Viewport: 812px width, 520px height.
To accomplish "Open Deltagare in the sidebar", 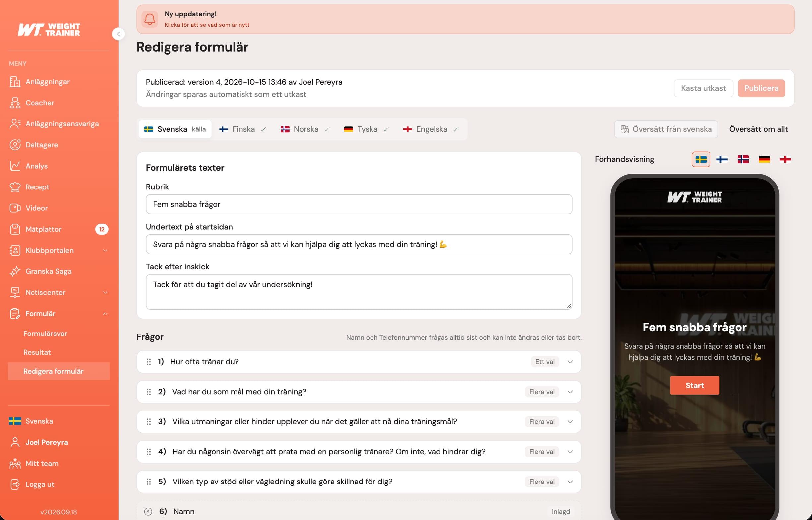I will click(59, 145).
